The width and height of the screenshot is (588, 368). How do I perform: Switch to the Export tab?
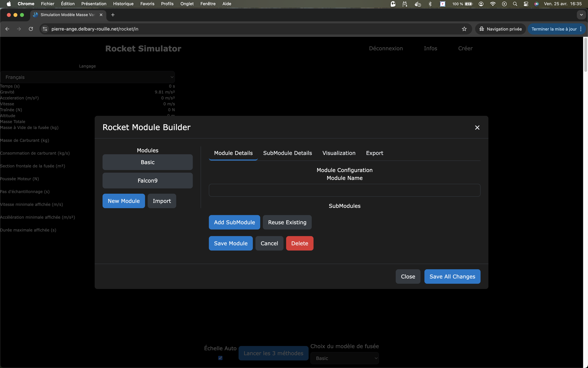pyautogui.click(x=374, y=153)
